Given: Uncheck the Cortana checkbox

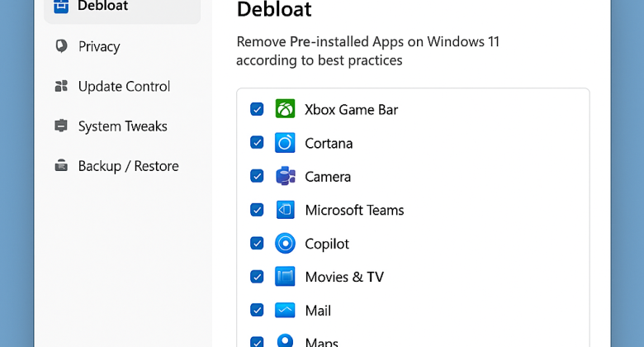Looking at the screenshot, I should click(x=257, y=143).
